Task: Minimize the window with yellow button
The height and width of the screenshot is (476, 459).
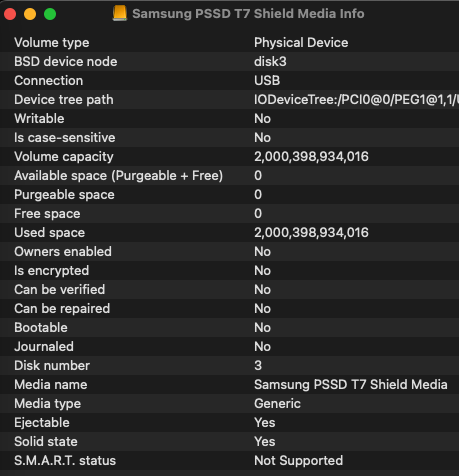Action: pyautogui.click(x=30, y=14)
